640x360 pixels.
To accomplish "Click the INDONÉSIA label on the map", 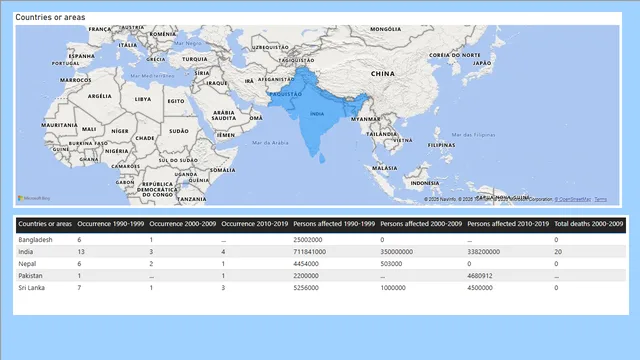I will [x=425, y=183].
